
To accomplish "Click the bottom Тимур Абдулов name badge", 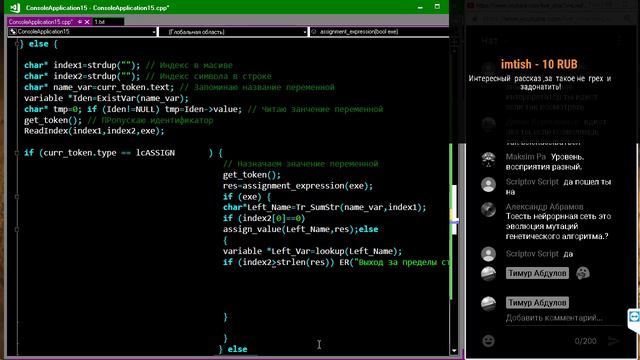I will [x=537, y=302].
